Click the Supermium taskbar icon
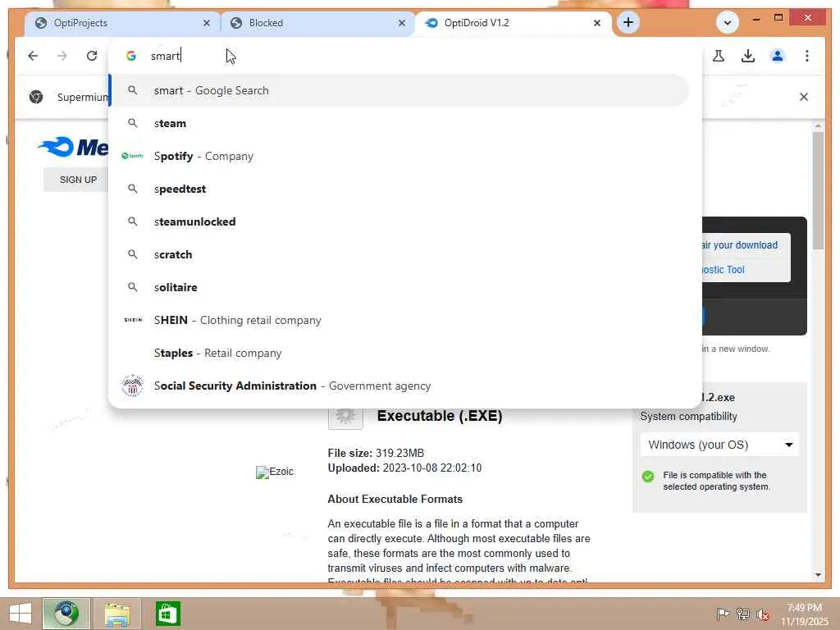840x630 pixels. point(66,614)
